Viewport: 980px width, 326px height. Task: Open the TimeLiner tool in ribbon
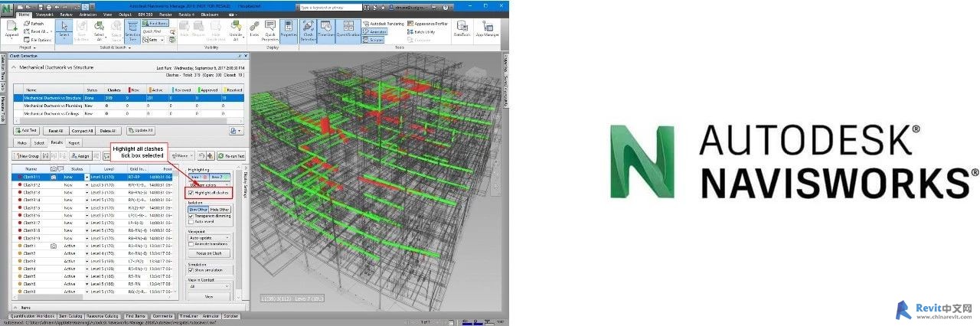(x=325, y=31)
